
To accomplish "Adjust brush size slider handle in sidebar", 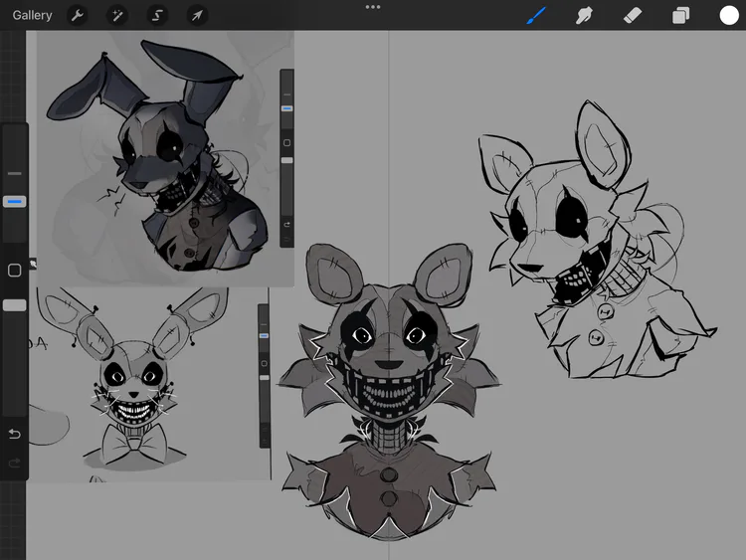I will [x=14, y=202].
